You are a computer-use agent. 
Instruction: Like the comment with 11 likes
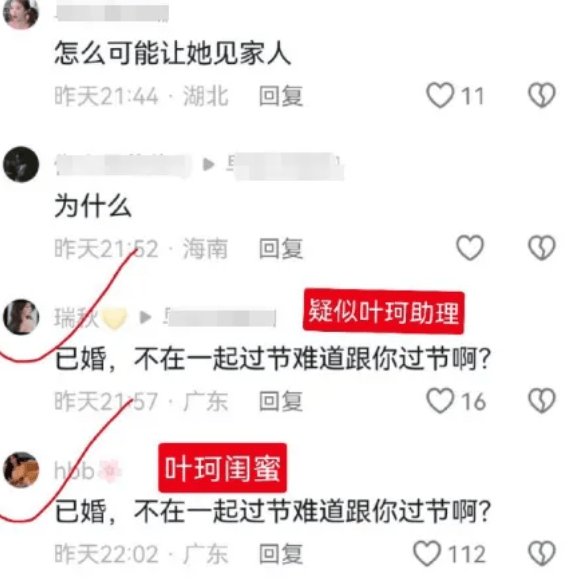(440, 96)
